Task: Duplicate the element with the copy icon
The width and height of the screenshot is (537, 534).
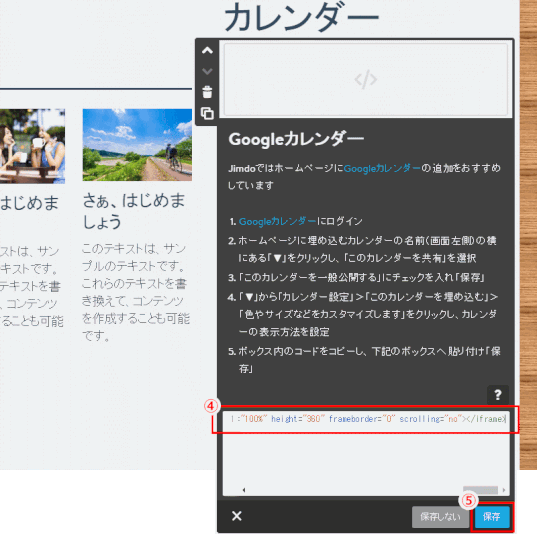Action: point(207,113)
